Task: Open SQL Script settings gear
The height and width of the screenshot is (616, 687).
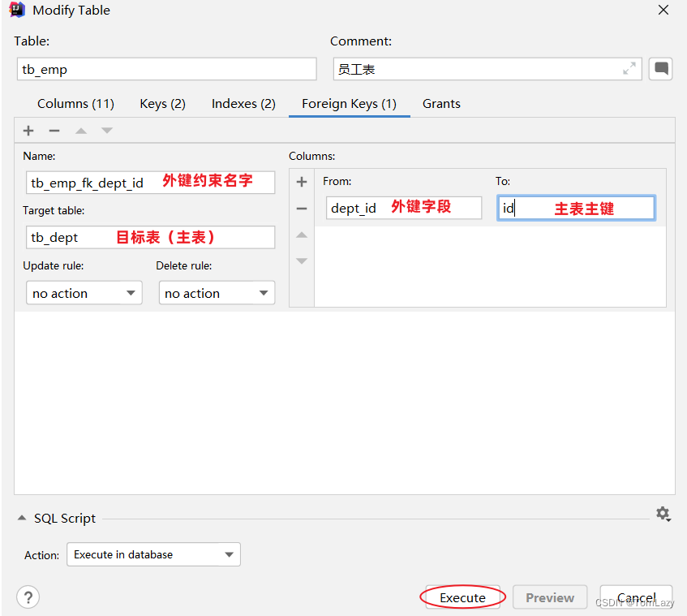Action: [663, 514]
